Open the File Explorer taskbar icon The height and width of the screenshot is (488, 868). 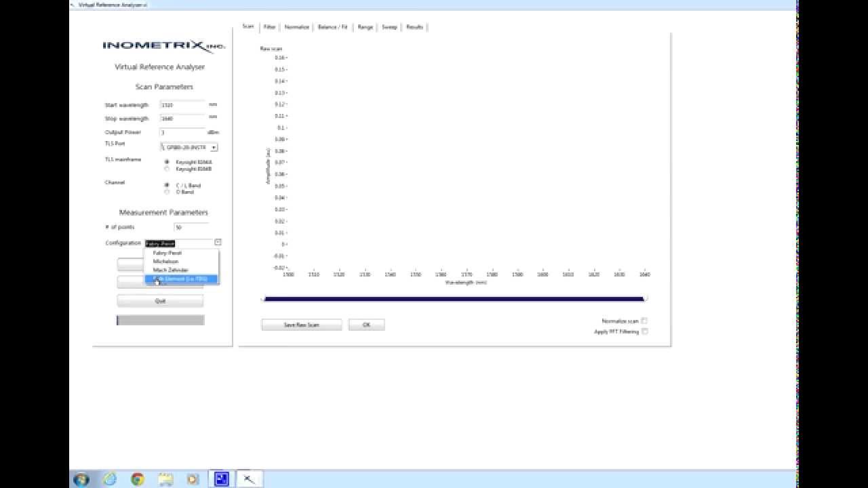click(x=165, y=479)
